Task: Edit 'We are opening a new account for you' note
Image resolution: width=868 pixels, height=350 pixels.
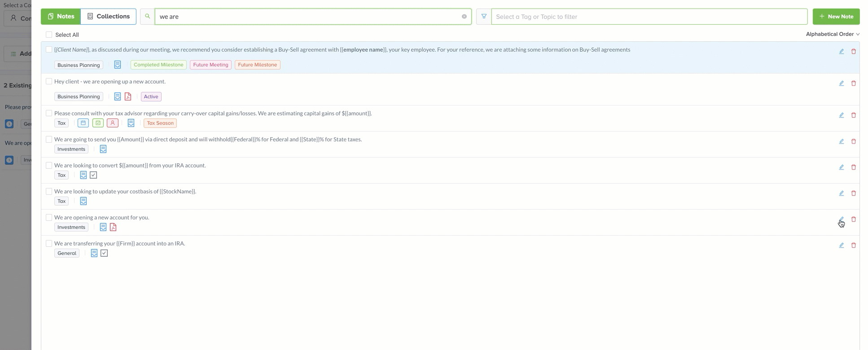Action: tap(842, 219)
